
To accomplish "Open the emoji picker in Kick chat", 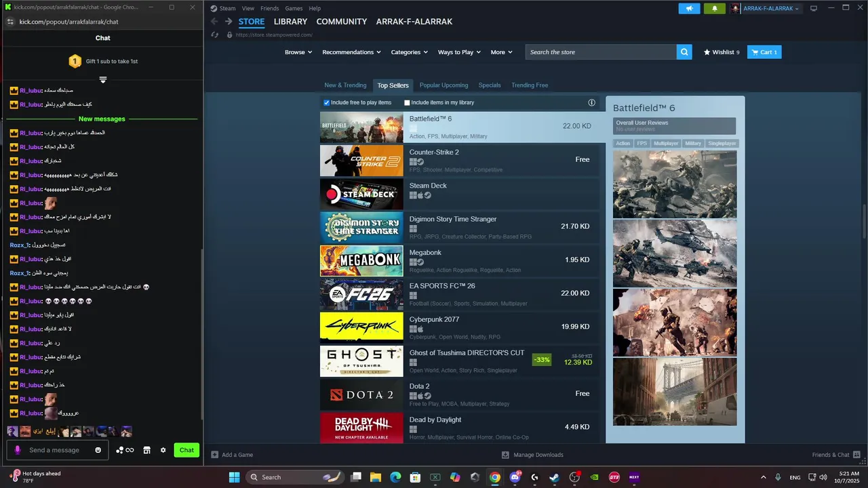I will 98,450.
